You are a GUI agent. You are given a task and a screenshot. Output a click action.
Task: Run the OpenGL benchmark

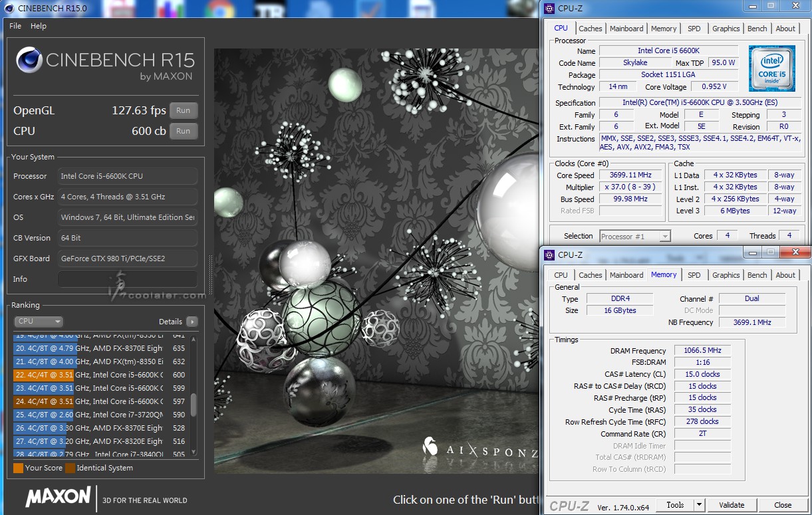pos(184,110)
